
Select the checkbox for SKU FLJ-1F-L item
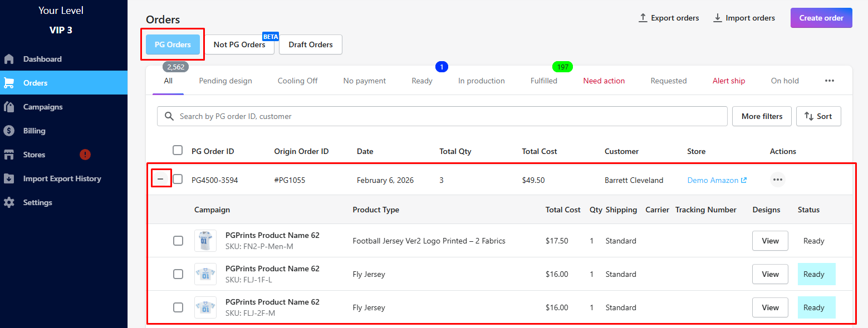point(178,274)
